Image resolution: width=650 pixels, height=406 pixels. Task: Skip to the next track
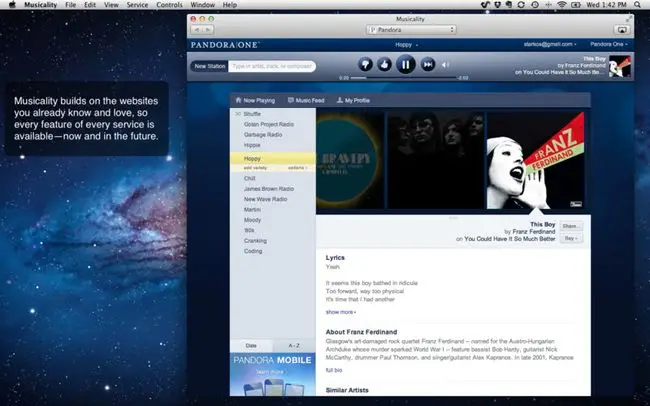pyautogui.click(x=428, y=65)
